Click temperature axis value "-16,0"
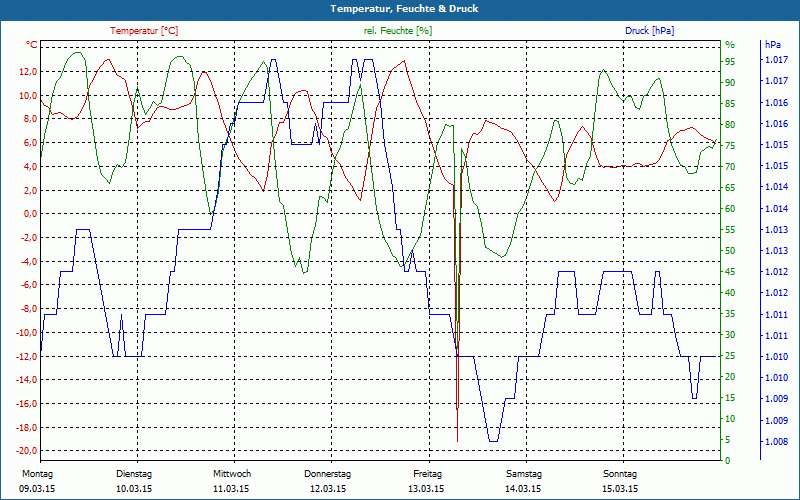 (27, 404)
